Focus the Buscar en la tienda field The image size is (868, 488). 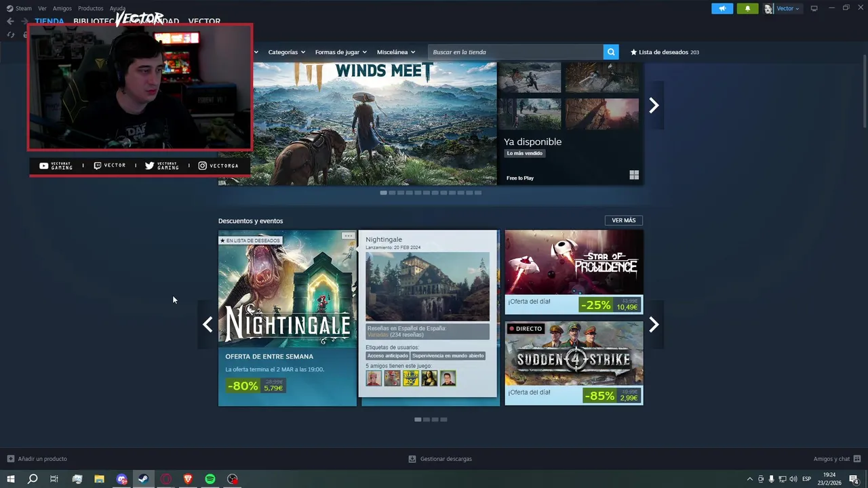(515, 52)
